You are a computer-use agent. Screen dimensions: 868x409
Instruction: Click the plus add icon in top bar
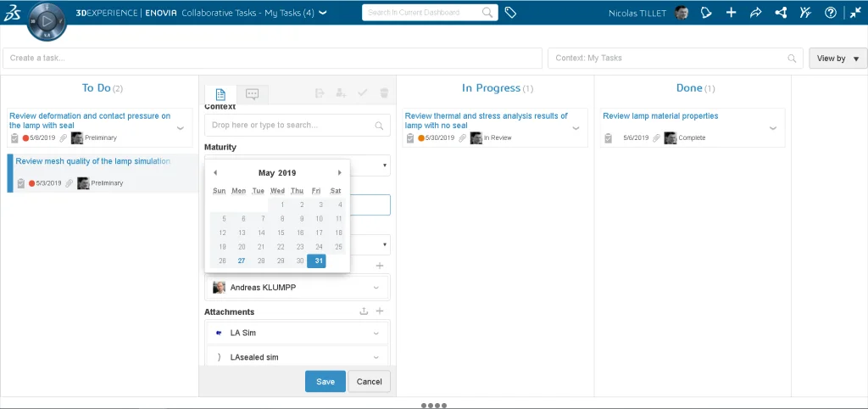coord(732,13)
